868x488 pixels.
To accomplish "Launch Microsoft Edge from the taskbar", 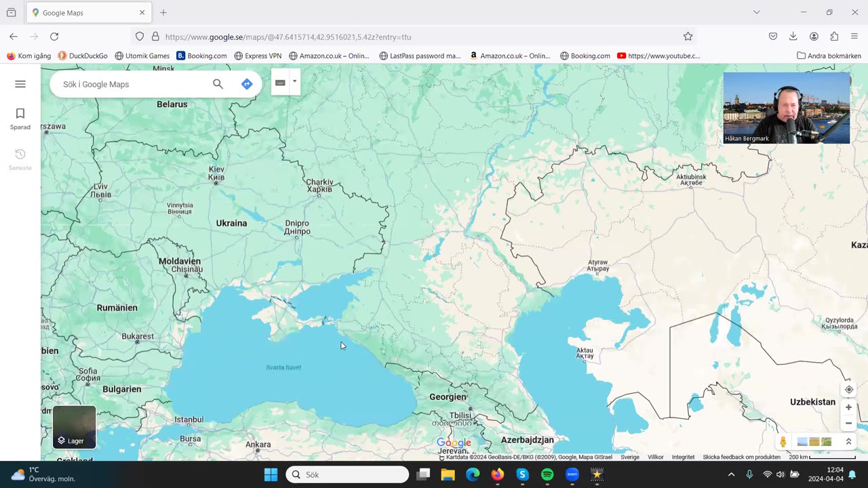I will click(x=473, y=474).
